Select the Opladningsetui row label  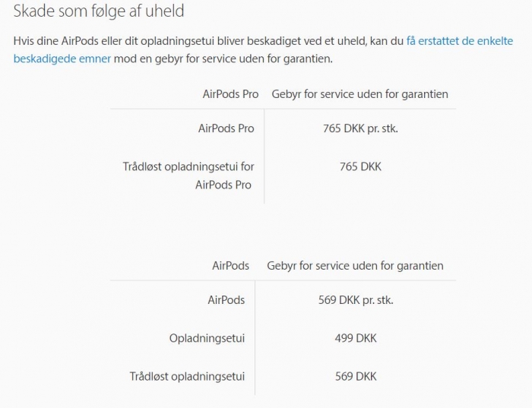pos(207,338)
